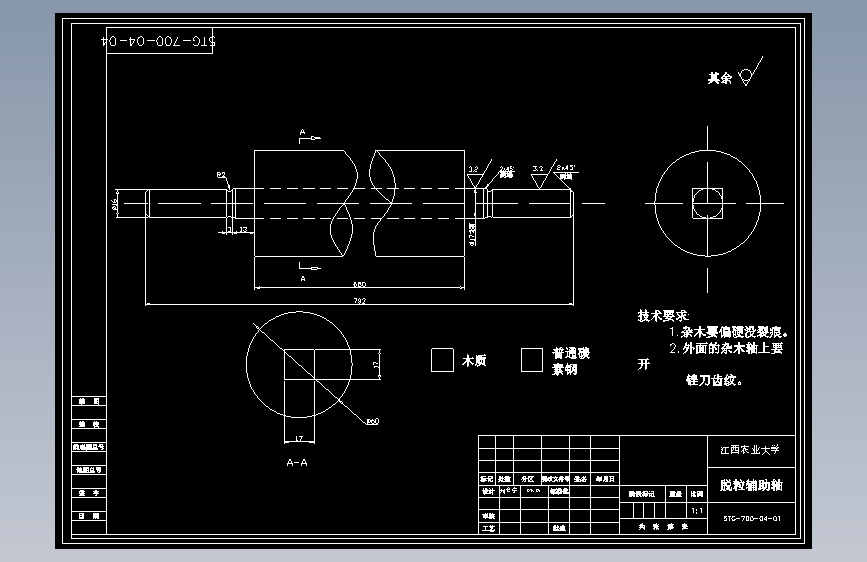Click "江西农业大学" in the title block
The height and width of the screenshot is (562, 867).
pyautogui.click(x=750, y=450)
